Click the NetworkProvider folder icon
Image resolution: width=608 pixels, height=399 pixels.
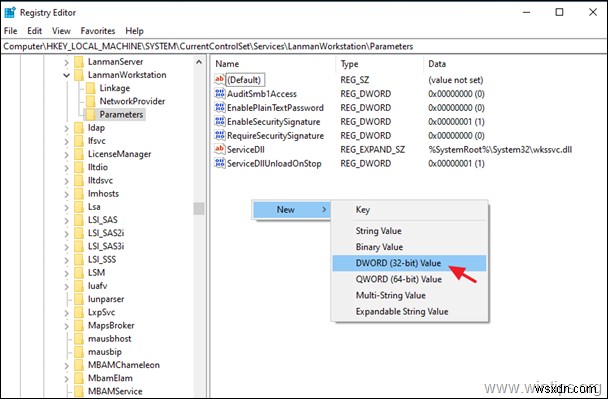(90, 101)
